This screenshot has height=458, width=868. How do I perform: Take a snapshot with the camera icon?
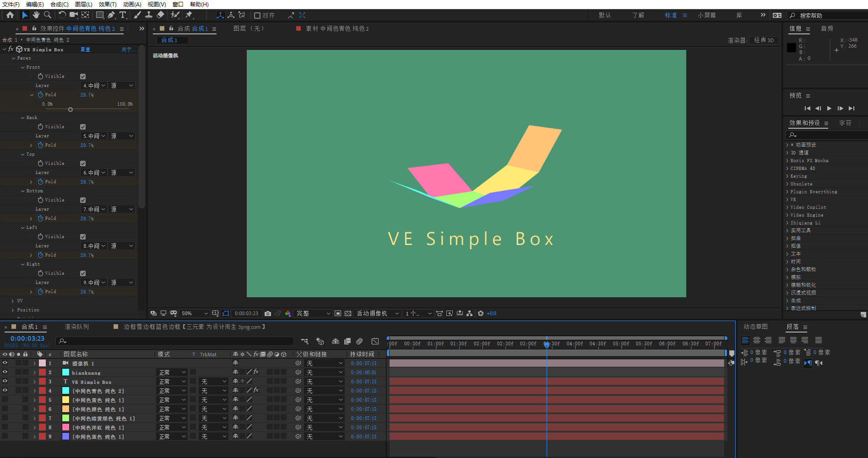coord(268,313)
